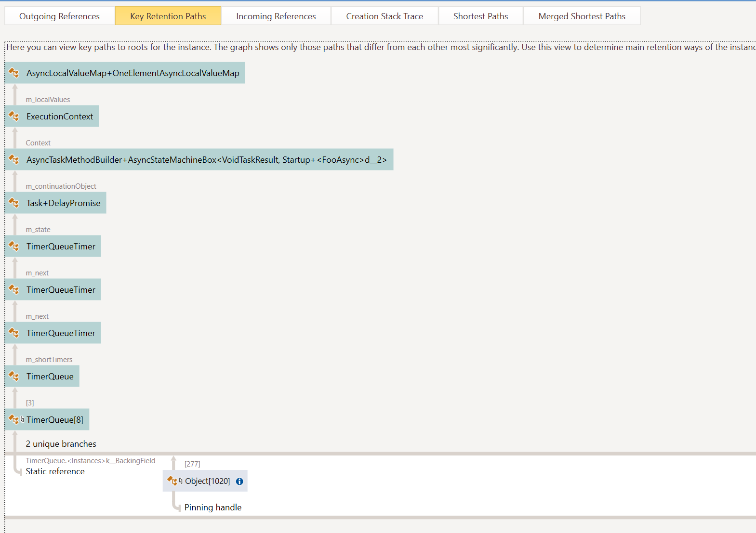
Task: Open the Creation Stack Trace tab
Action: click(385, 16)
